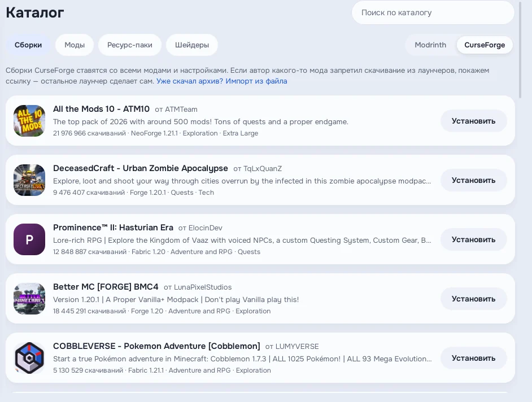Follow the Импорт из файла link
The image size is (532, 402).
[x=256, y=81]
